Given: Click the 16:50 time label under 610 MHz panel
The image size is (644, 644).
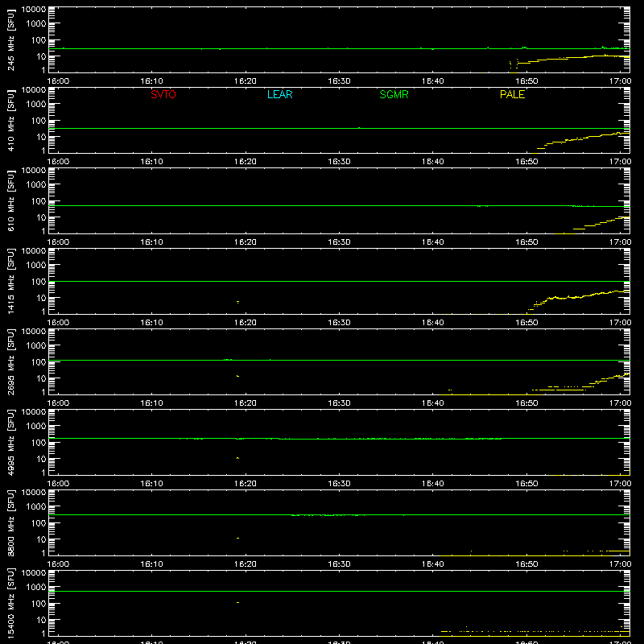Looking at the screenshot, I should 526,242.
